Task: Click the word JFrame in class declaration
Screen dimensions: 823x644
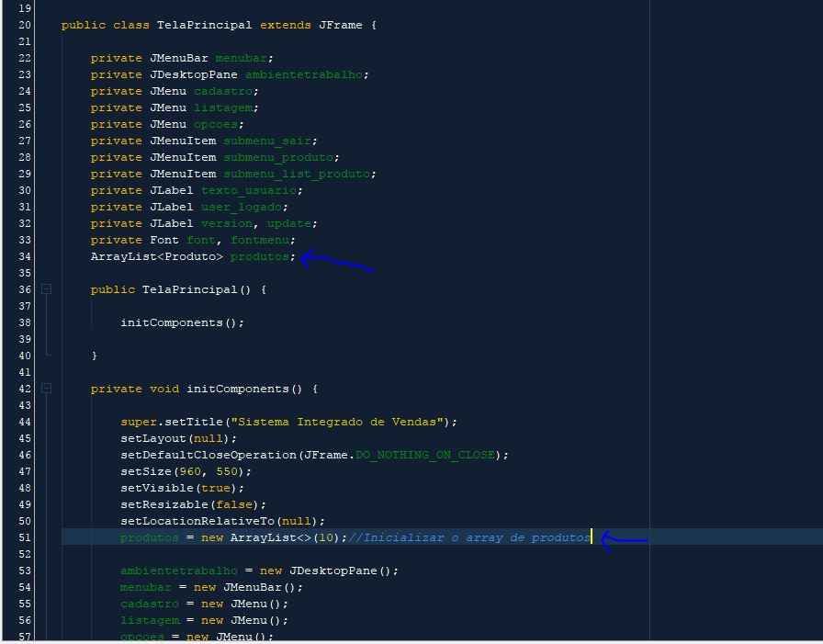Action: point(341,25)
